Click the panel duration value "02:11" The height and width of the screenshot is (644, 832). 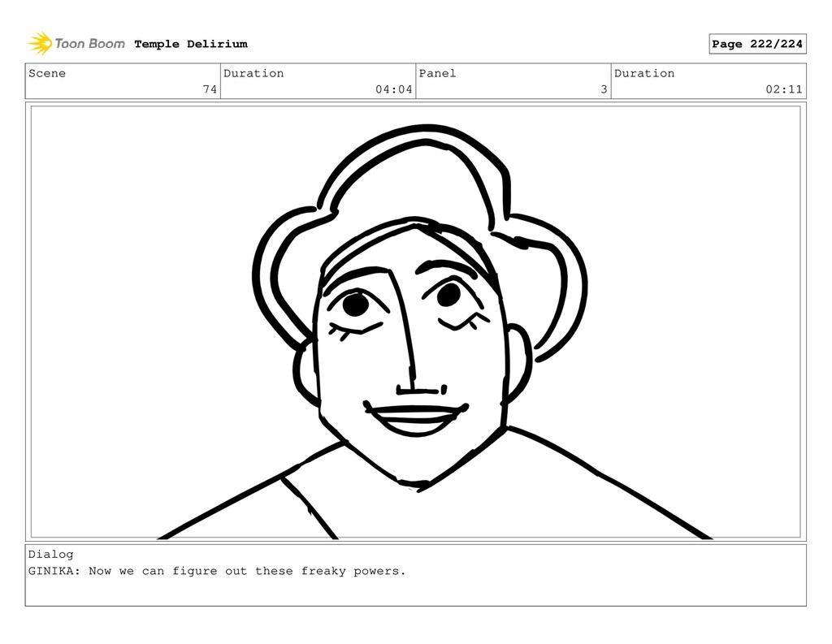[x=784, y=89]
